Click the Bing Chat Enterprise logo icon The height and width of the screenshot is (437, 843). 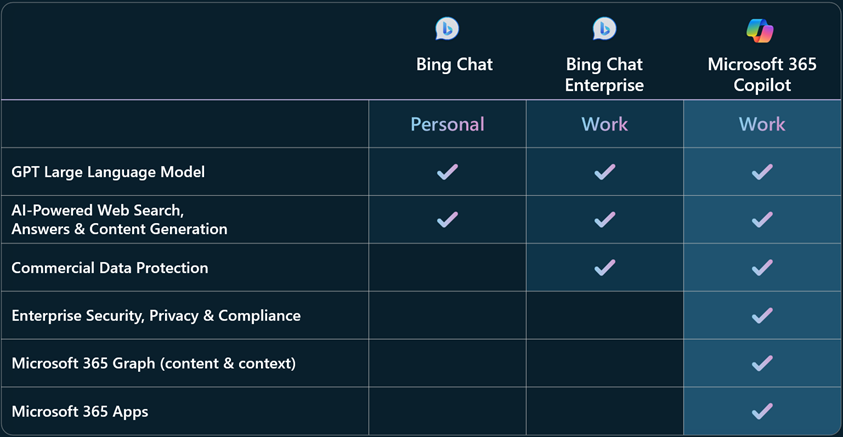coord(604,28)
